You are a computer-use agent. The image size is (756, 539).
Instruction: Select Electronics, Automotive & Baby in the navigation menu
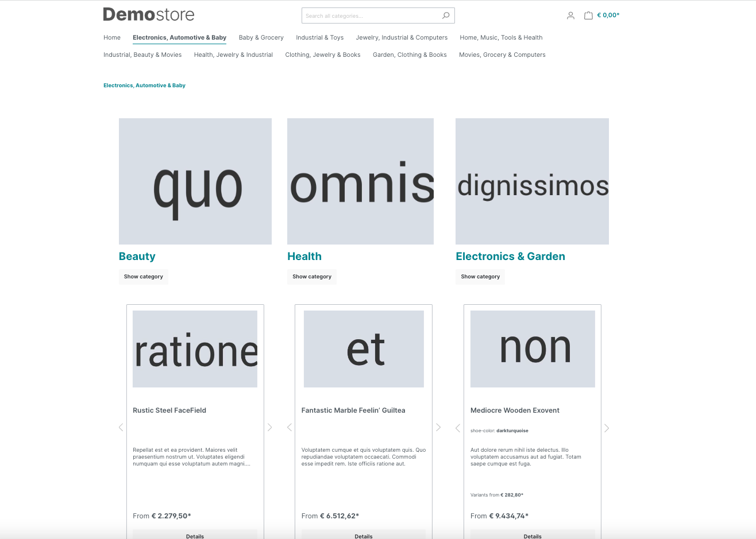(179, 37)
